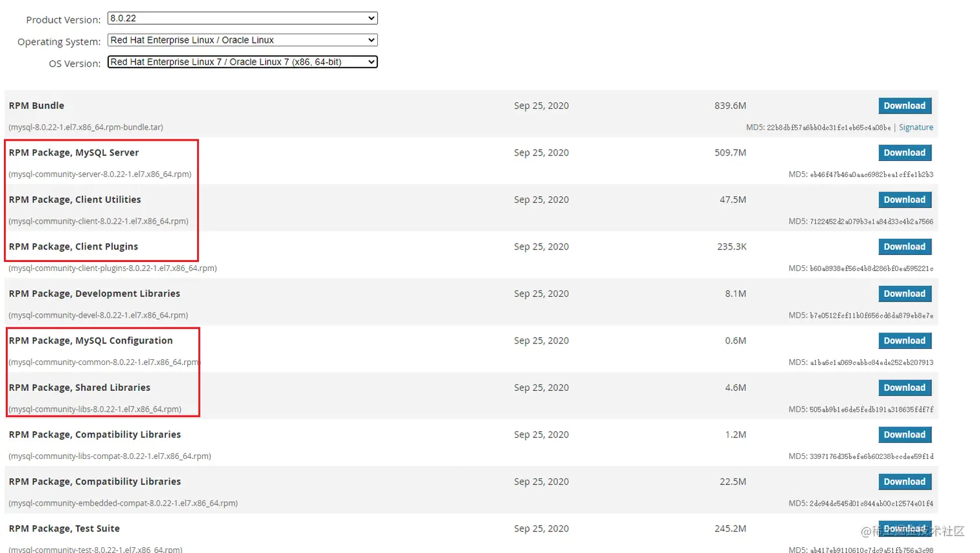Click the 839.6M size of RPM Bundle

coord(730,106)
